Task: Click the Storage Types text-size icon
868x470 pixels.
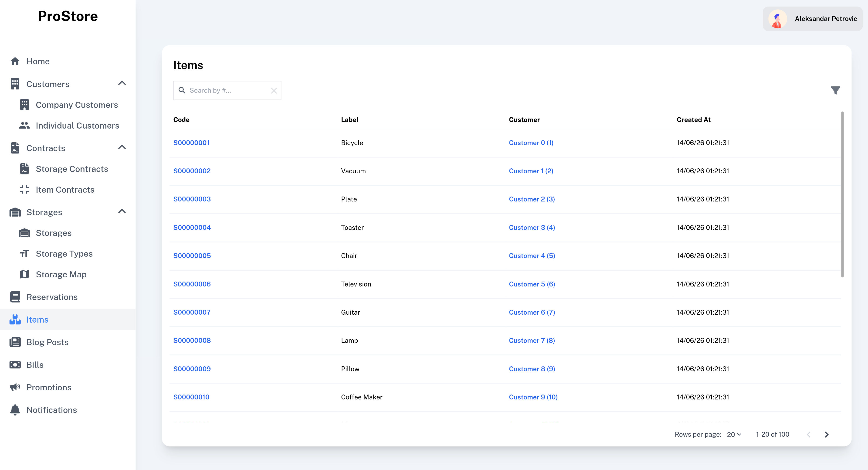Action: 24,254
